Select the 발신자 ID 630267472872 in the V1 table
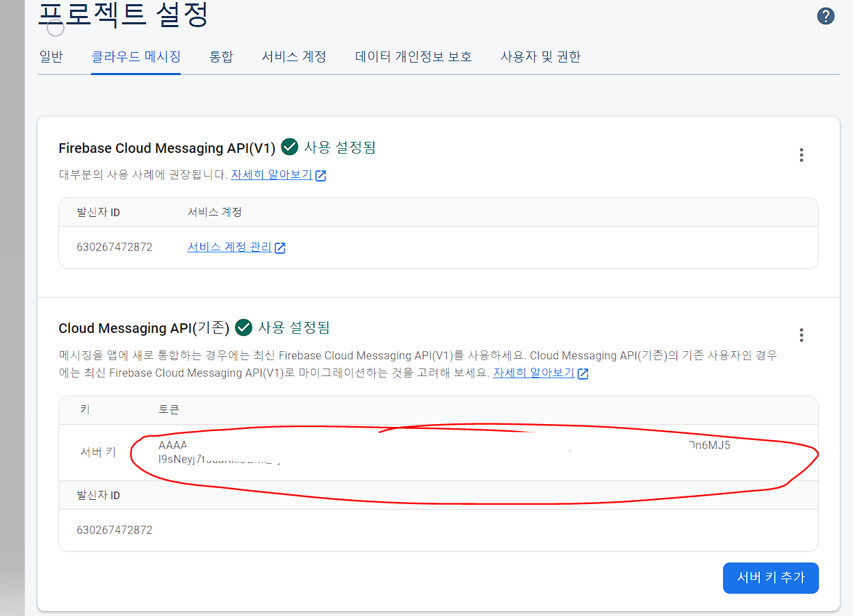The image size is (853, 616). [x=114, y=248]
